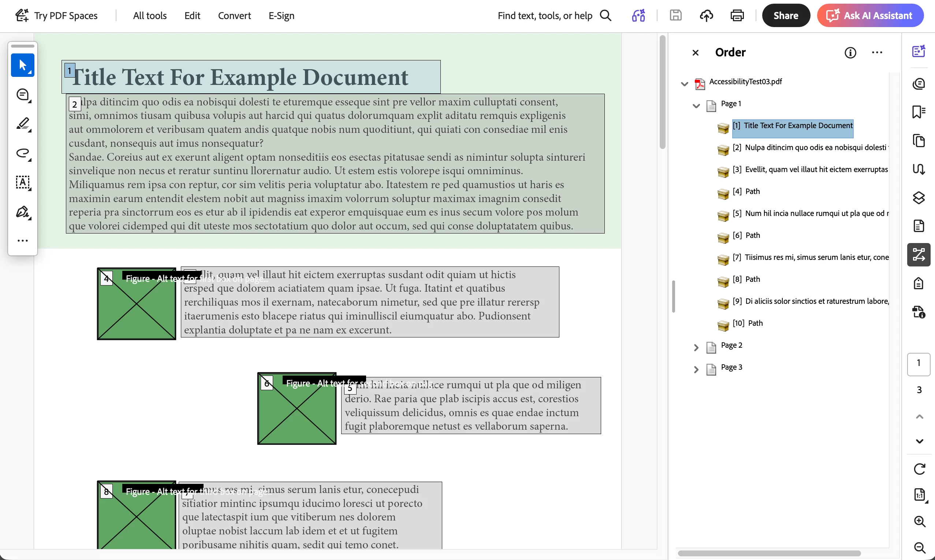935x560 pixels.
Task: Open the All tools menu
Action: pyautogui.click(x=150, y=15)
